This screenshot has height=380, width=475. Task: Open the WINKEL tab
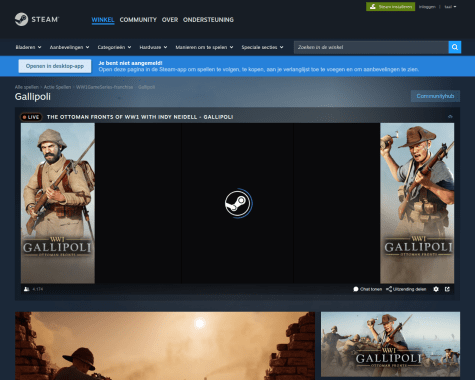click(103, 20)
